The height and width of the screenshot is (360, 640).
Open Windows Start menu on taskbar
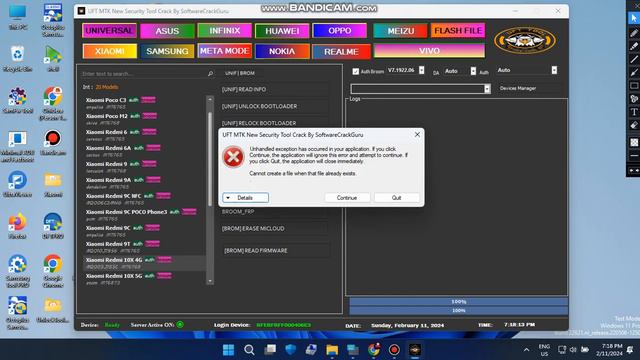coord(229,350)
